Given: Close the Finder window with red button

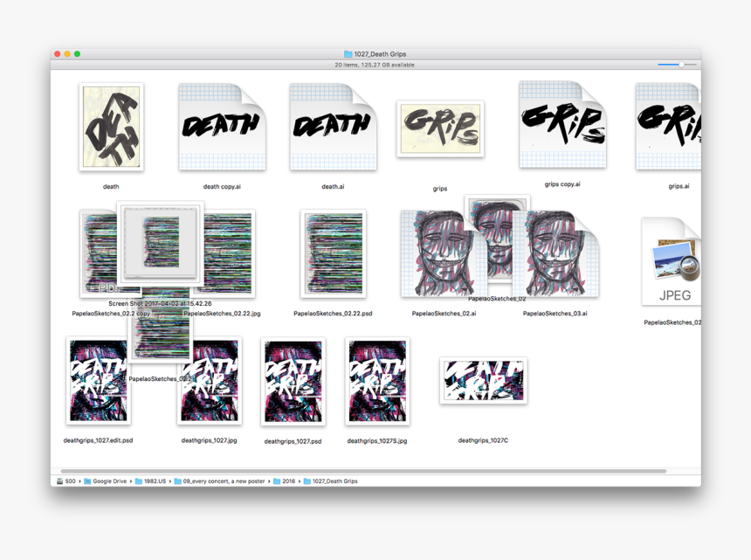Looking at the screenshot, I should [58, 54].
